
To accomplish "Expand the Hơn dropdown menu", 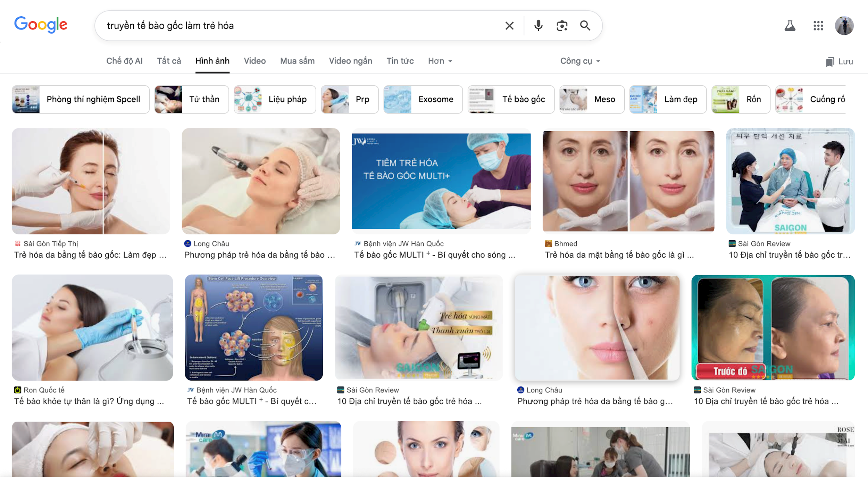I will [440, 61].
